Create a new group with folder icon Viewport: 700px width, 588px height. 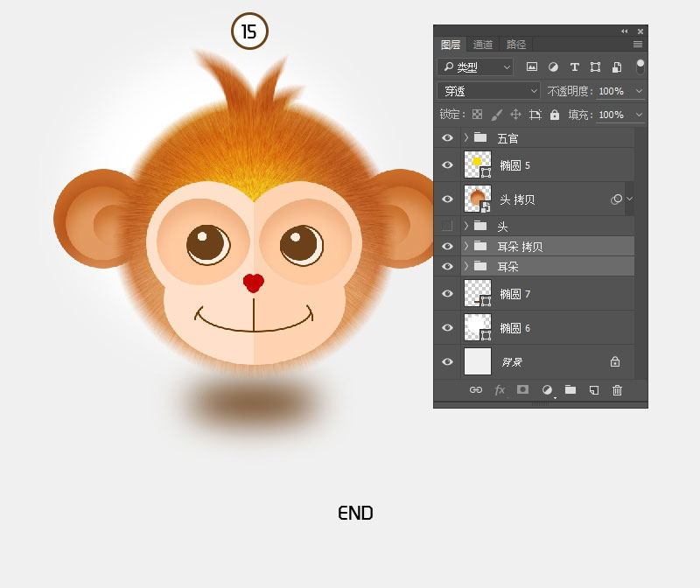coord(570,389)
